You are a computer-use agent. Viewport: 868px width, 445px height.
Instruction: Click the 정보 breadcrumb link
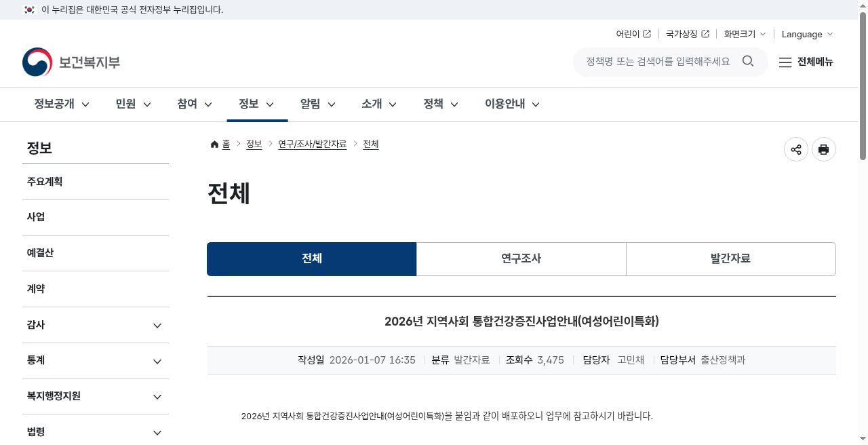coord(254,144)
